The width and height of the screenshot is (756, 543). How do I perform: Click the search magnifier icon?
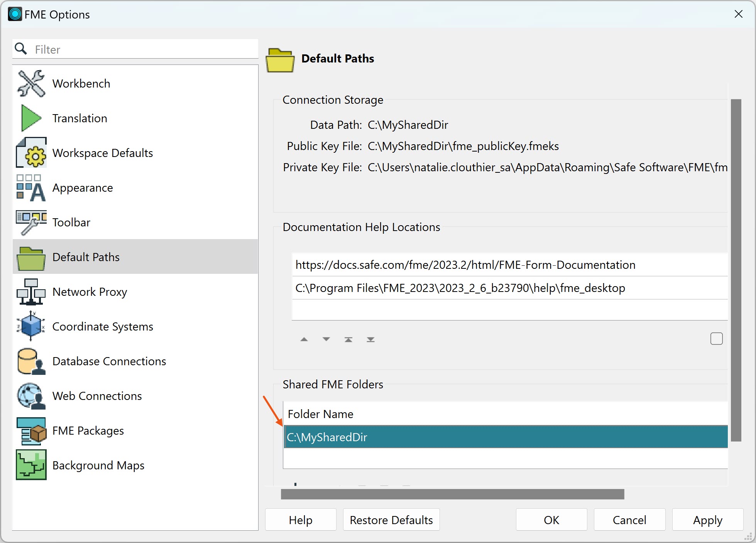coord(21,49)
